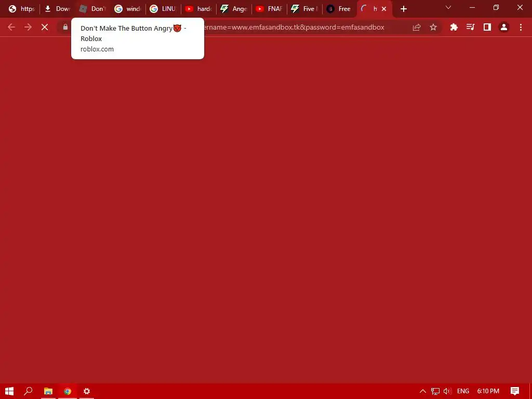Toggle the Chrome side panel
Image resolution: width=532 pixels, height=399 pixels.
[487, 27]
